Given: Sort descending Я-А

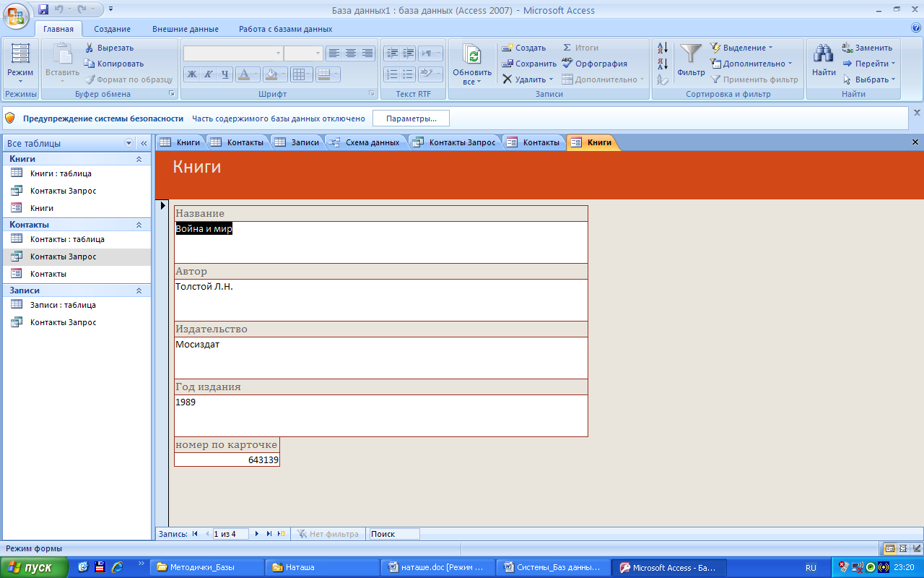Looking at the screenshot, I should tap(663, 64).
